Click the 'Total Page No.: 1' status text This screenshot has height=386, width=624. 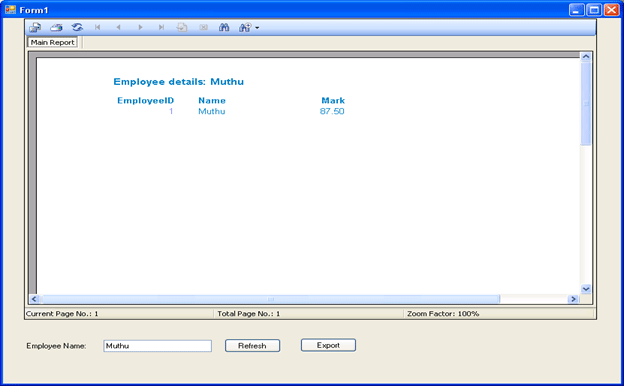click(x=249, y=314)
